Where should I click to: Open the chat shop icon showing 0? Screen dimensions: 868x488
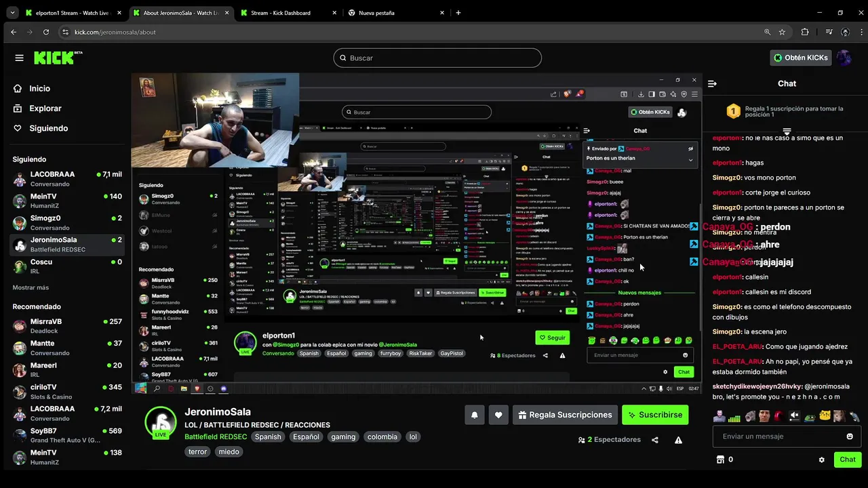pos(724,460)
